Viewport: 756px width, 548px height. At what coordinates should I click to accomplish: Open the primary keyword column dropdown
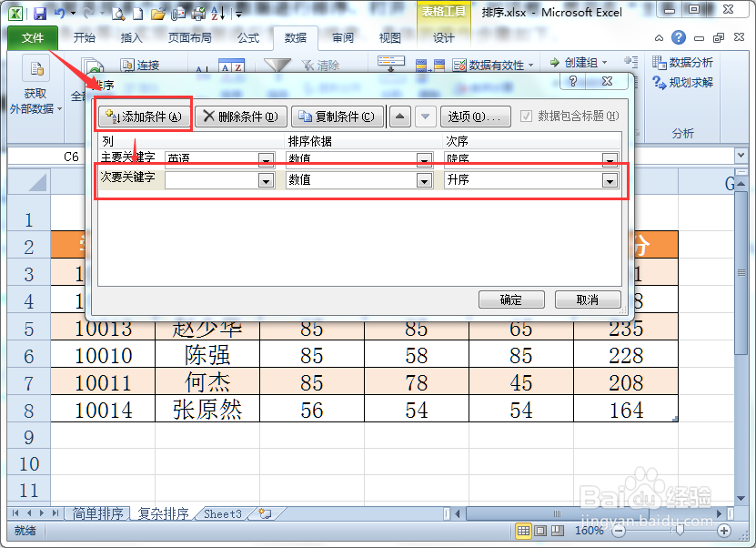pyautogui.click(x=267, y=159)
